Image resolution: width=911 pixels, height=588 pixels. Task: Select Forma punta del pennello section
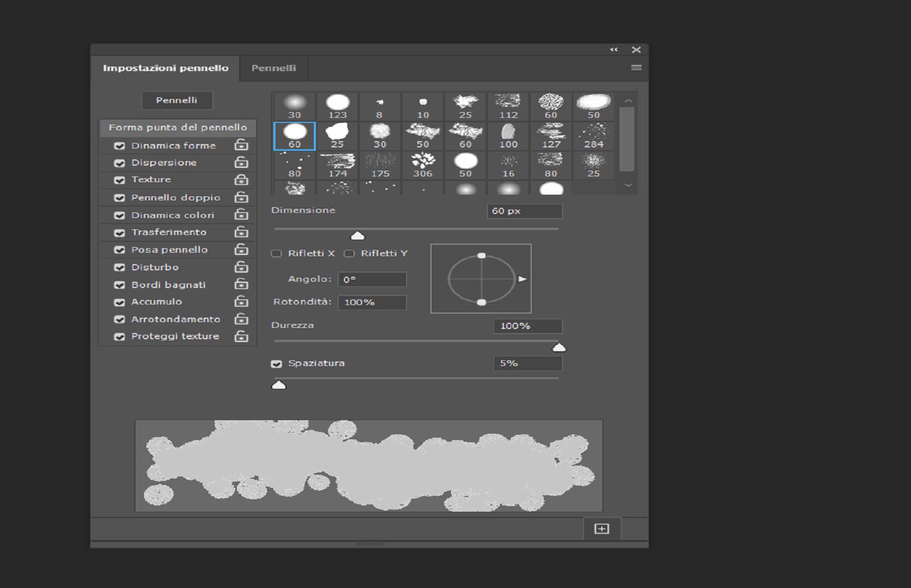coord(178,128)
